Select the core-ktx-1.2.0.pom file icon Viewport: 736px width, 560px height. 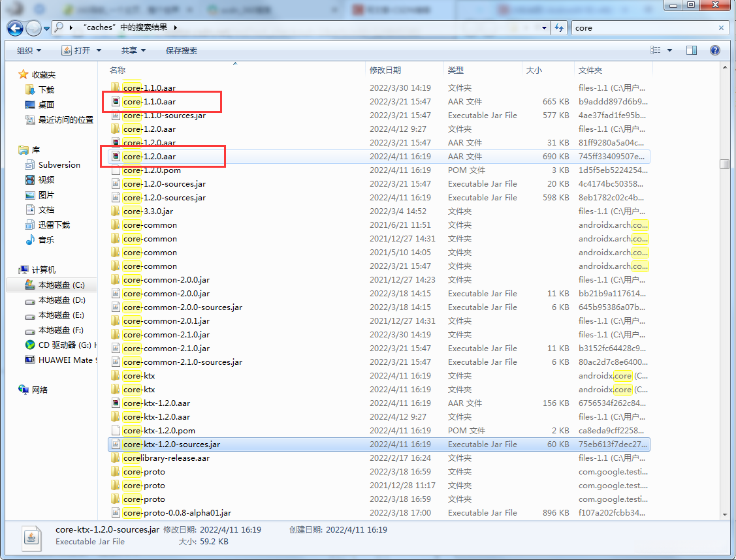116,431
